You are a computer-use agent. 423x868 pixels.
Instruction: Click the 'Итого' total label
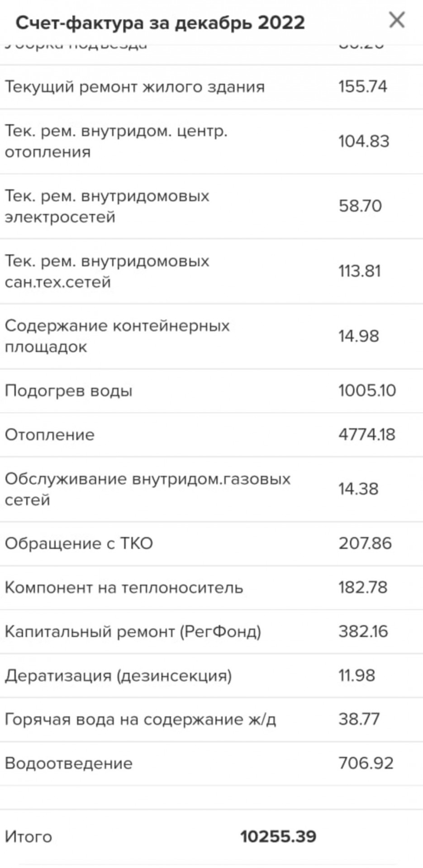(28, 837)
